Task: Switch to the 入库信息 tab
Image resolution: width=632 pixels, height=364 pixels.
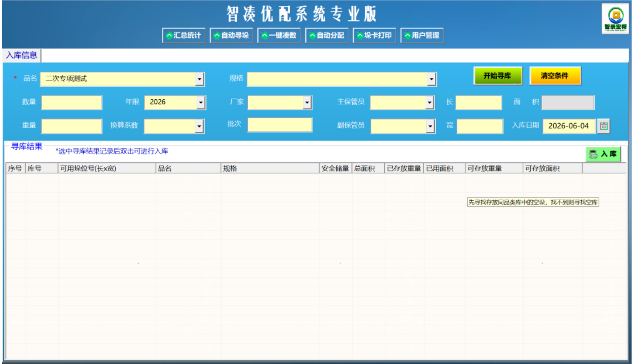Action: 21,55
